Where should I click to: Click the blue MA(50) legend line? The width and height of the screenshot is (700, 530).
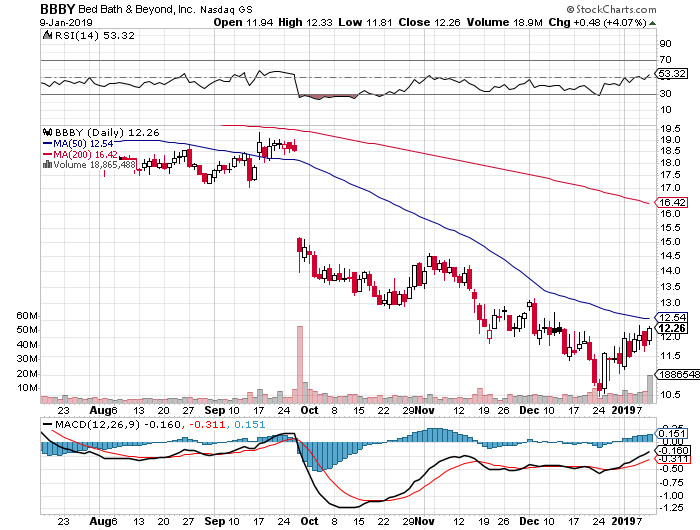pyautogui.click(x=47, y=144)
